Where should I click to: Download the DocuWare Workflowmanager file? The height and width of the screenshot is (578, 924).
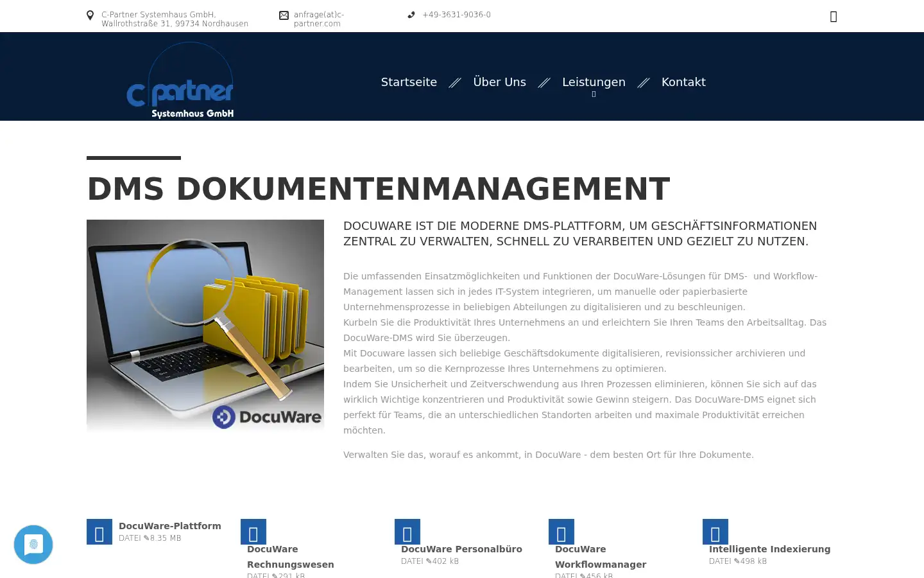601,557
